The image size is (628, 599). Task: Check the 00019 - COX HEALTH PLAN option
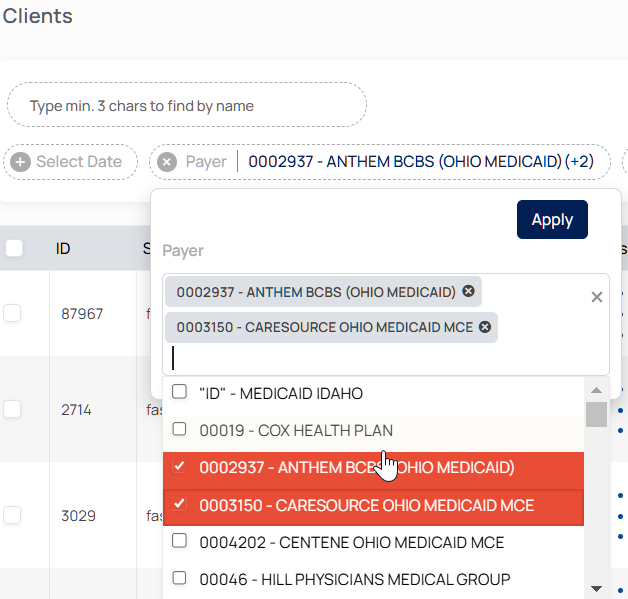[180, 430]
